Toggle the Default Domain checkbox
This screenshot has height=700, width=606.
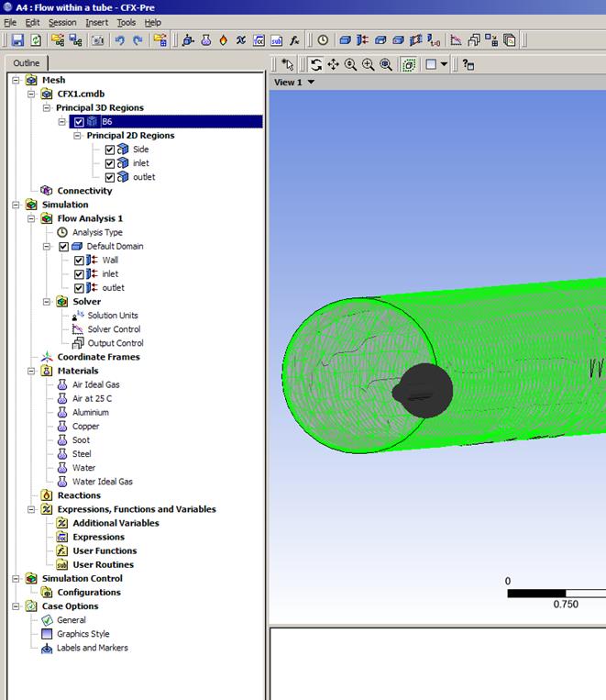[63, 247]
